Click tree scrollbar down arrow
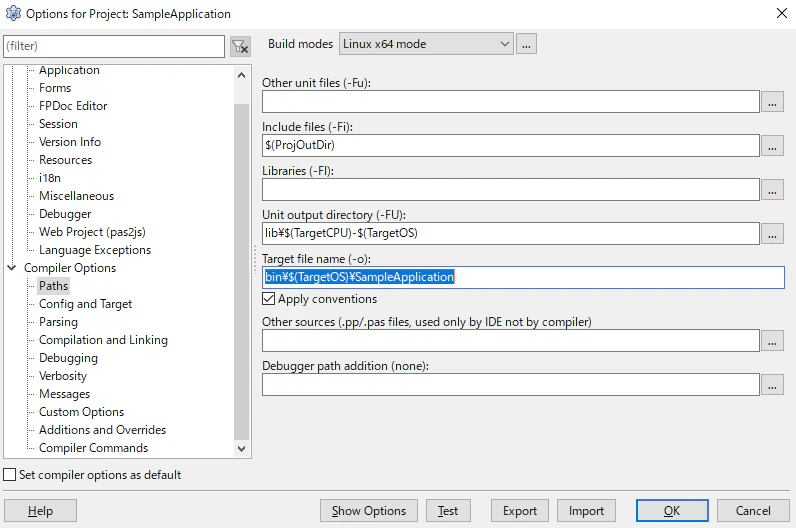 pyautogui.click(x=242, y=449)
